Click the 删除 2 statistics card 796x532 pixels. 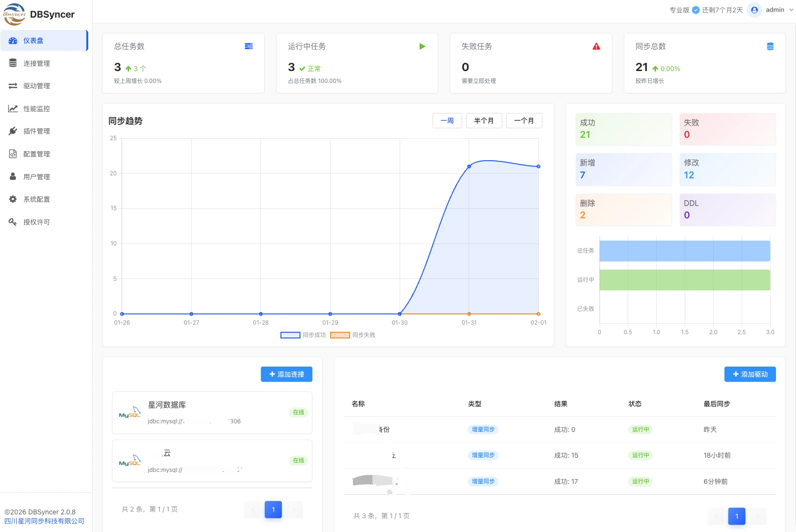pos(624,210)
